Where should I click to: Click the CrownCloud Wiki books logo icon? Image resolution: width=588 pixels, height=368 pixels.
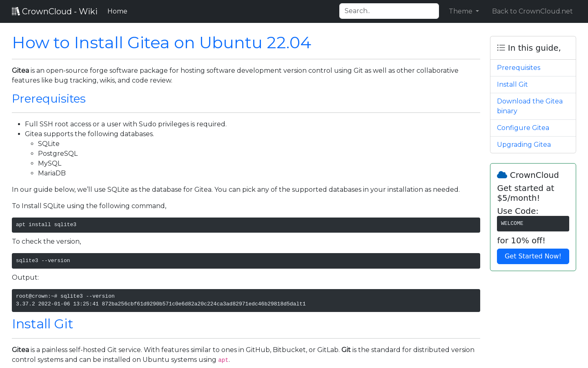pyautogui.click(x=16, y=11)
